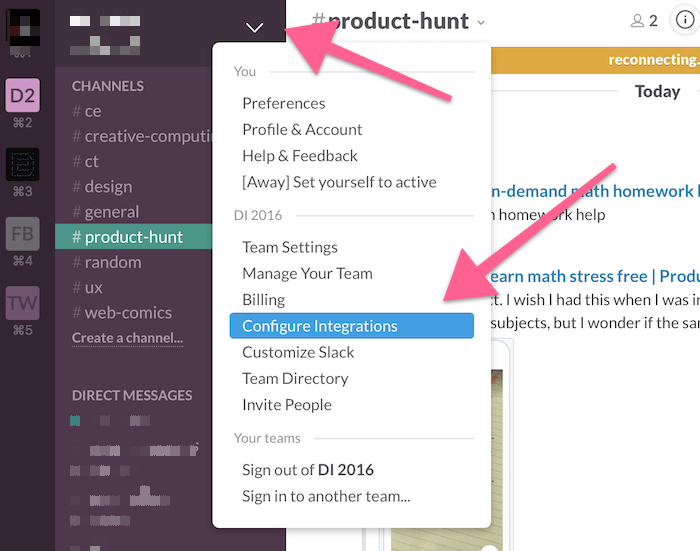This screenshot has height=551, width=700.
Task: Click the CHANNELS section header
Action: (108, 86)
